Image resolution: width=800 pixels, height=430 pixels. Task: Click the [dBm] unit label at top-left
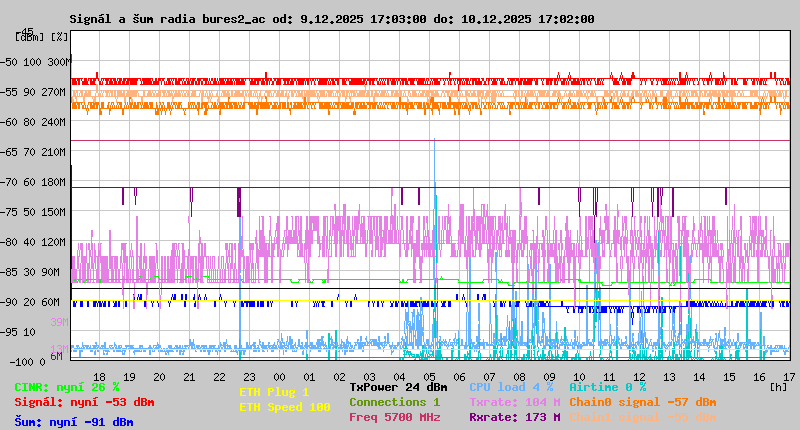(x=30, y=36)
